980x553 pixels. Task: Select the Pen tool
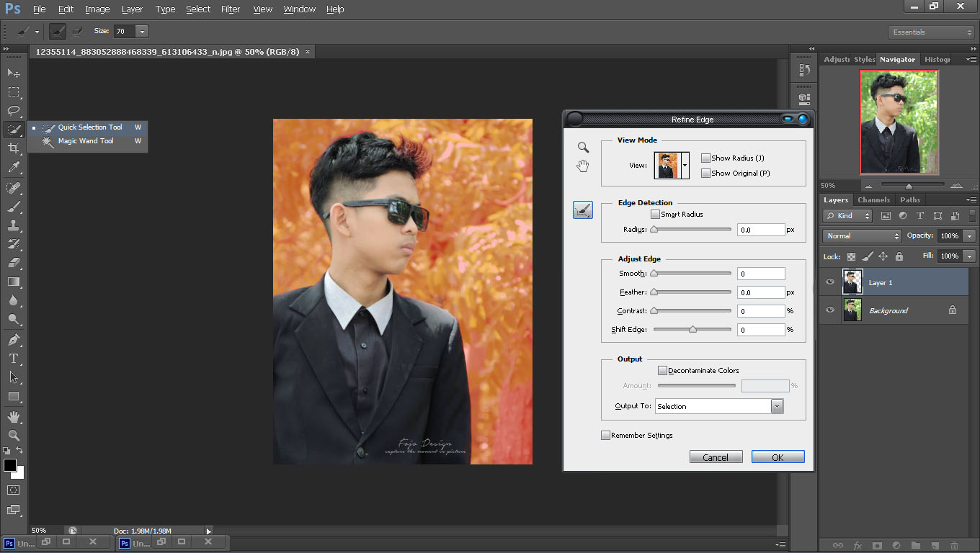[14, 339]
